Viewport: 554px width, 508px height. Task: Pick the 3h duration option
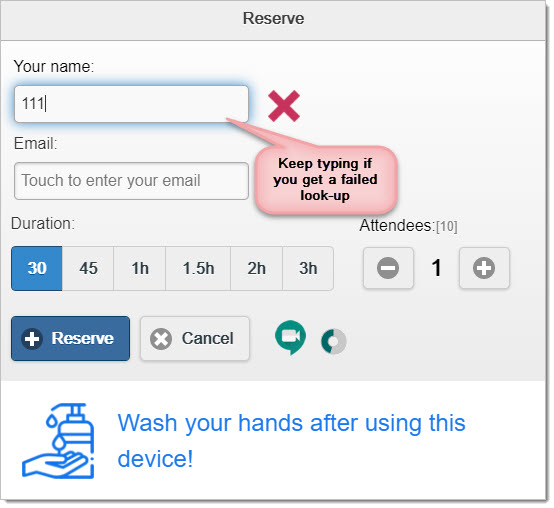pos(308,268)
